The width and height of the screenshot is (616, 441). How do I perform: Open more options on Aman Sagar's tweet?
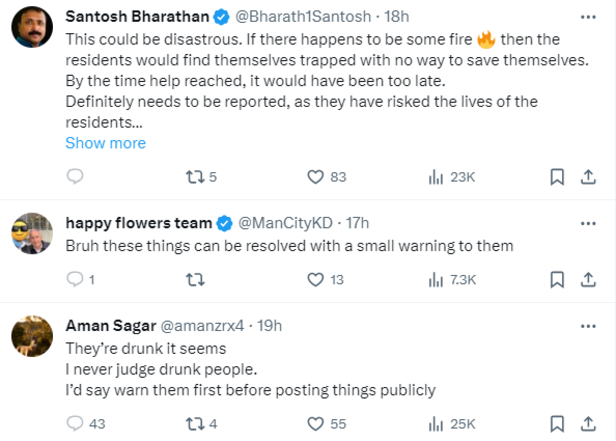point(588,325)
